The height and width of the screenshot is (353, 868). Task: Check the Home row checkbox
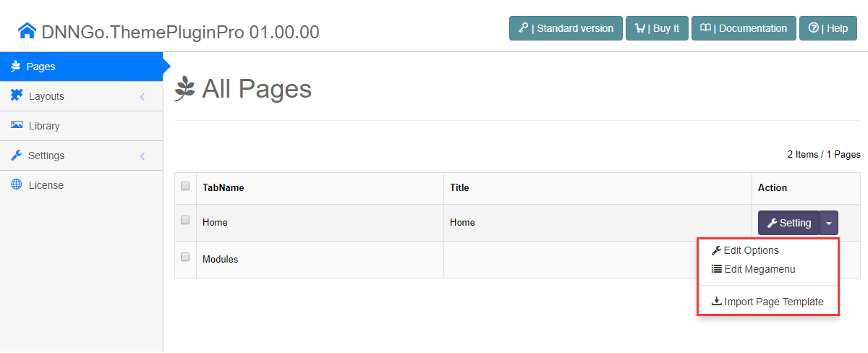(x=185, y=220)
